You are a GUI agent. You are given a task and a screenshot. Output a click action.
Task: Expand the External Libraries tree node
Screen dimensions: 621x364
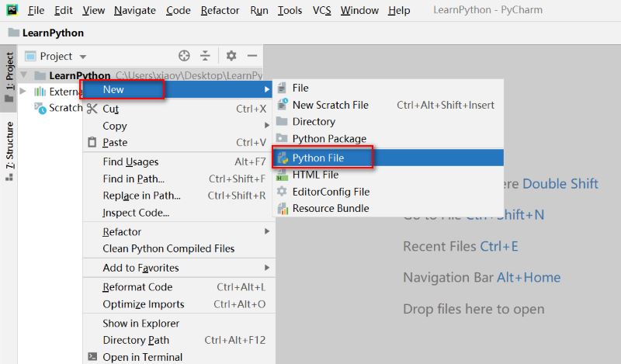pyautogui.click(x=23, y=92)
